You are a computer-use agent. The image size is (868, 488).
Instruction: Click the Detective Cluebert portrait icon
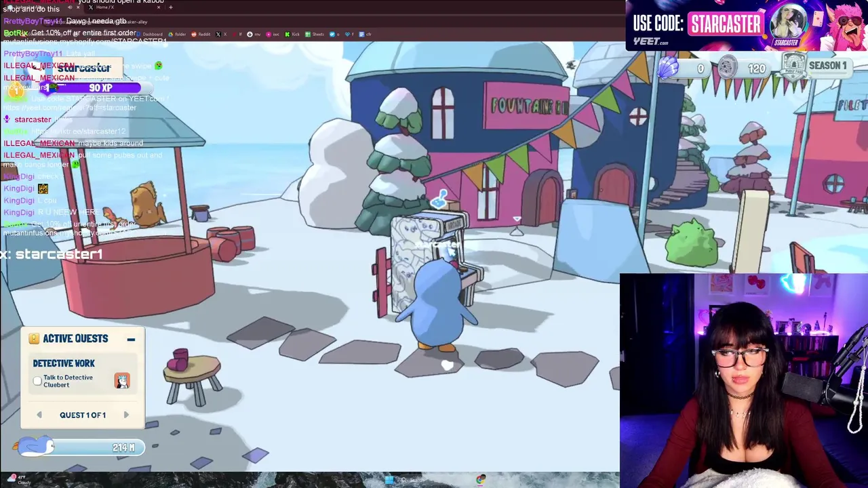click(x=122, y=380)
